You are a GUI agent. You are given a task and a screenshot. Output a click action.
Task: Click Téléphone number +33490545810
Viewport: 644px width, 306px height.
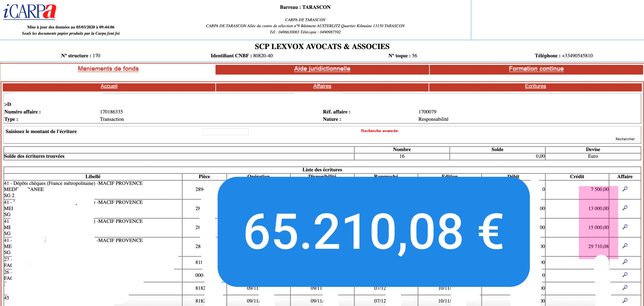[x=577, y=56]
